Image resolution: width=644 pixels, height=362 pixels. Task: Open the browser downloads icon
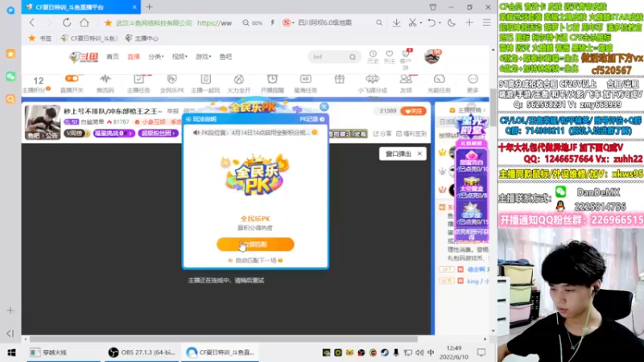396,23
